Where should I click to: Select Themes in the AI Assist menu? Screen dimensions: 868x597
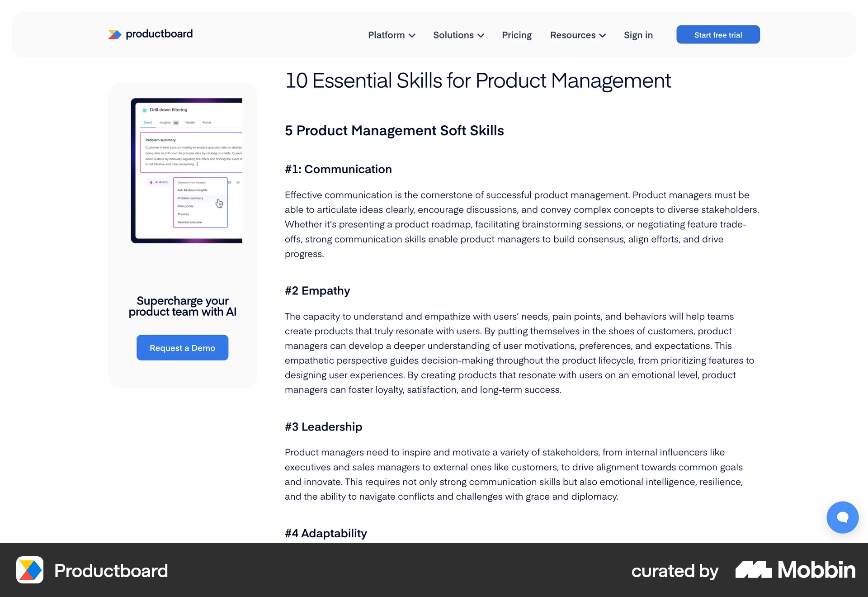tap(183, 214)
